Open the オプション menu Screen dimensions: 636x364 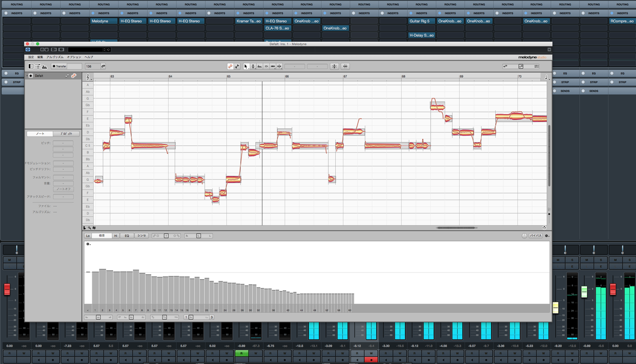(74, 57)
